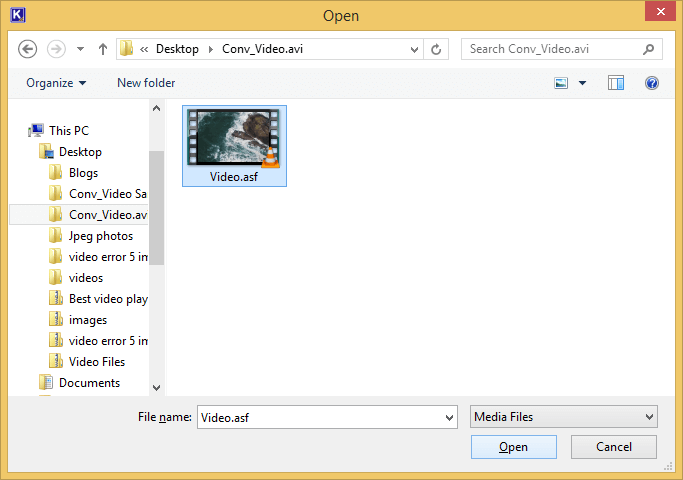Click the Back navigation arrow
The width and height of the screenshot is (683, 480).
point(28,49)
